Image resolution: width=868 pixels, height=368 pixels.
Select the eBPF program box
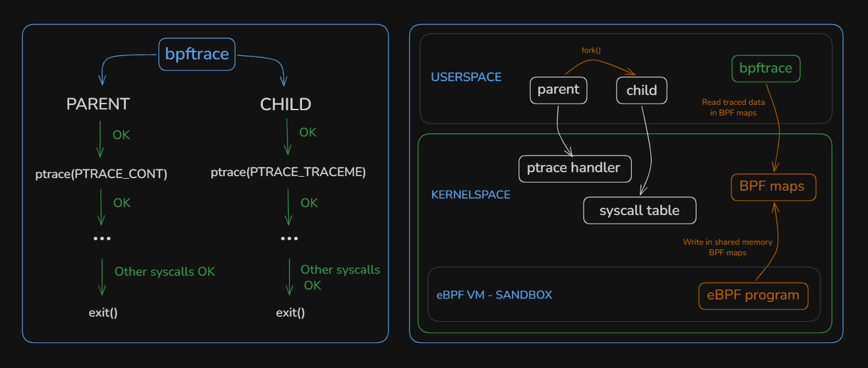753,295
